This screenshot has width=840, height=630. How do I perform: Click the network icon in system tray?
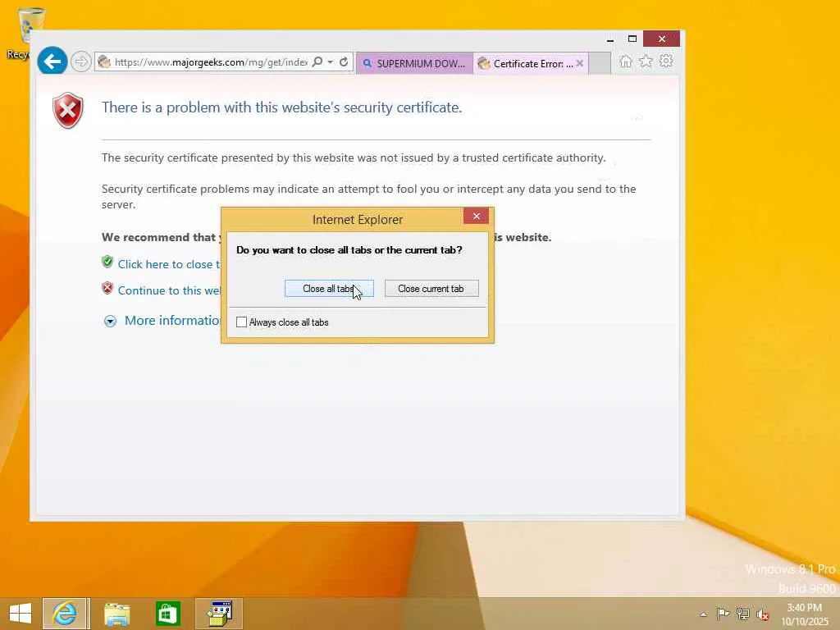742,614
